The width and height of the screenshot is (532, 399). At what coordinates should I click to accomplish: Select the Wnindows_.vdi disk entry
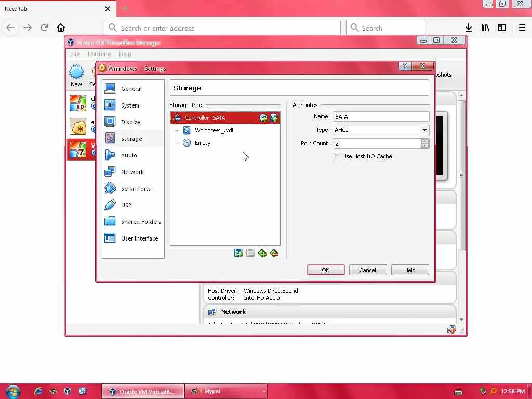(214, 130)
